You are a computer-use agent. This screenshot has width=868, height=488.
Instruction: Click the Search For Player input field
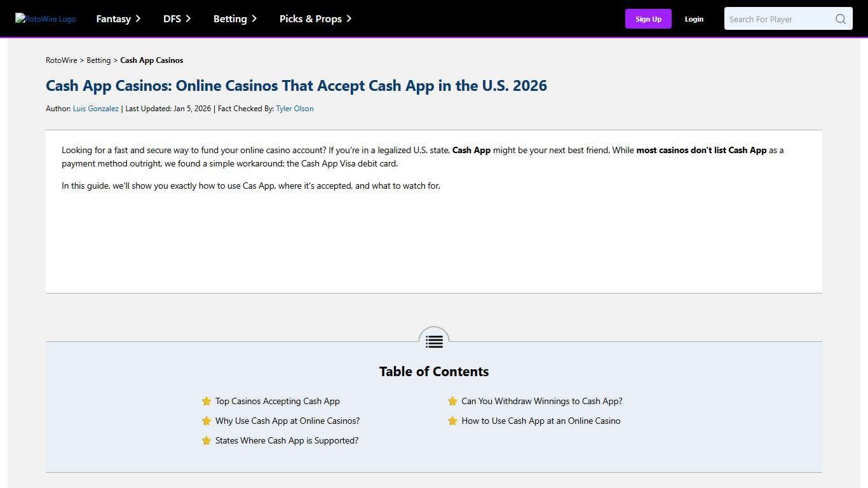(782, 18)
